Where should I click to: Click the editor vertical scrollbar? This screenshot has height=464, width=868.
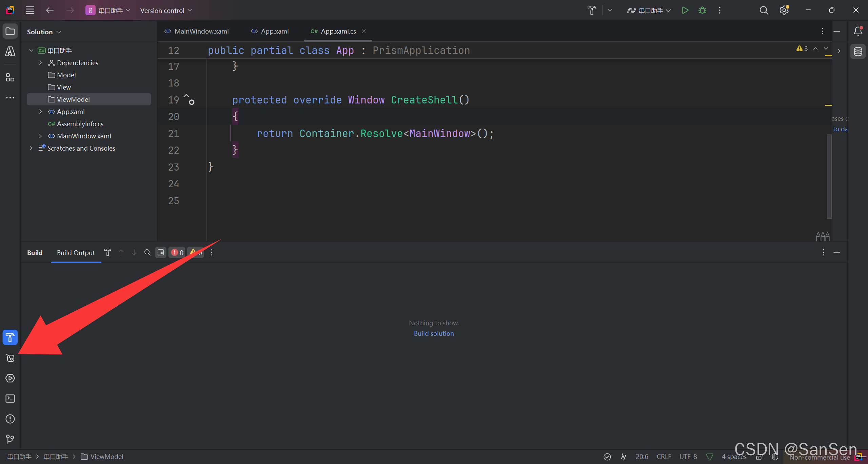(x=829, y=176)
